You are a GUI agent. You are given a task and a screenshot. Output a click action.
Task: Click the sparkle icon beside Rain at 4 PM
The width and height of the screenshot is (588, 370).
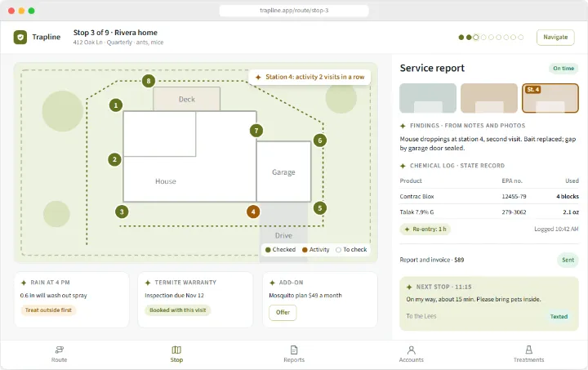point(24,283)
